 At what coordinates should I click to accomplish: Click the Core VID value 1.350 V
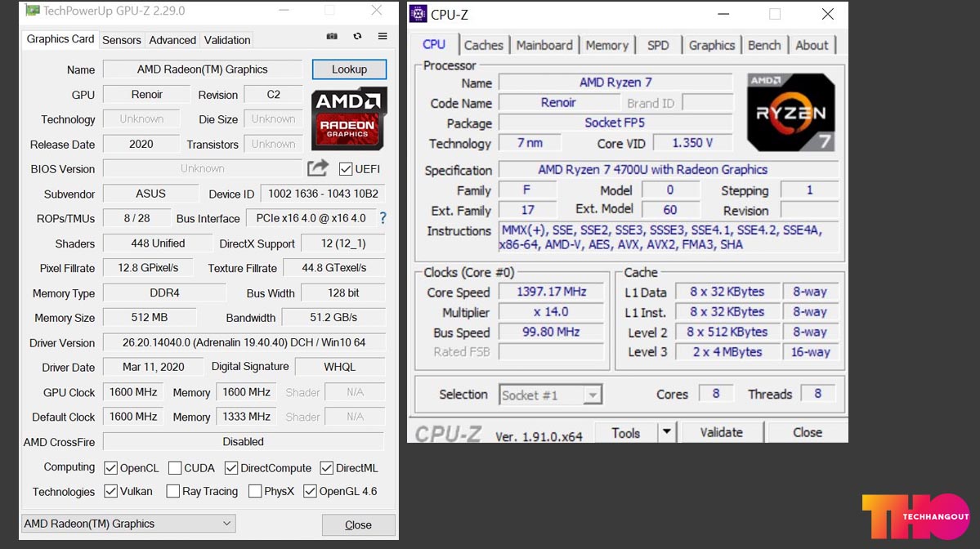[691, 143]
